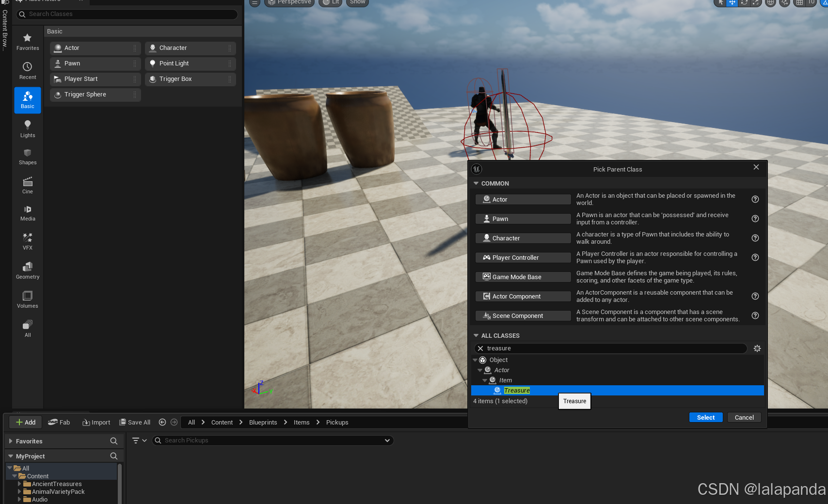This screenshot has height=504, width=828.
Task: Open the Cine category
Action: pyautogui.click(x=28, y=186)
